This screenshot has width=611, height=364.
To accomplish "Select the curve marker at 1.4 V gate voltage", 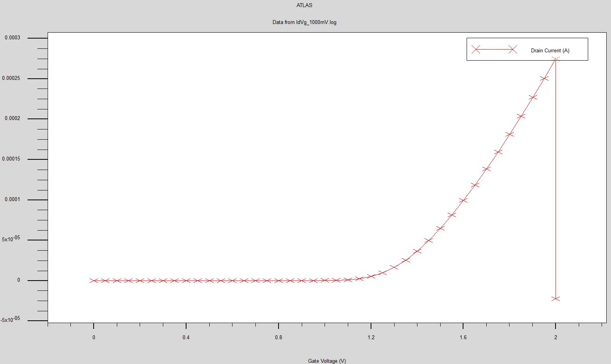I will click(417, 251).
